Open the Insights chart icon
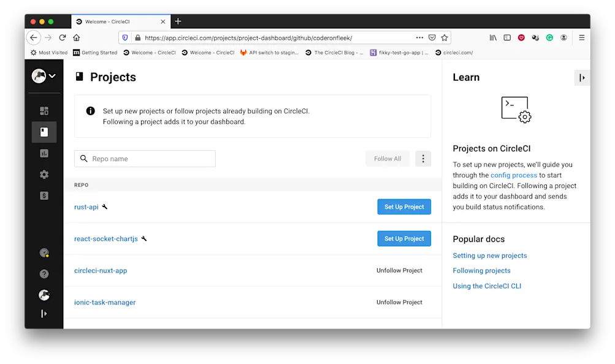 tap(44, 153)
